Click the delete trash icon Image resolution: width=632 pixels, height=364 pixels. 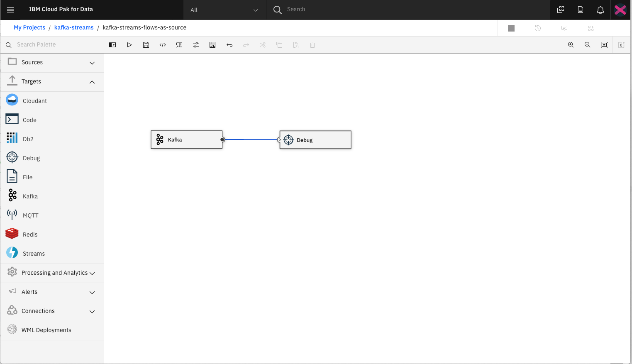[312, 45]
